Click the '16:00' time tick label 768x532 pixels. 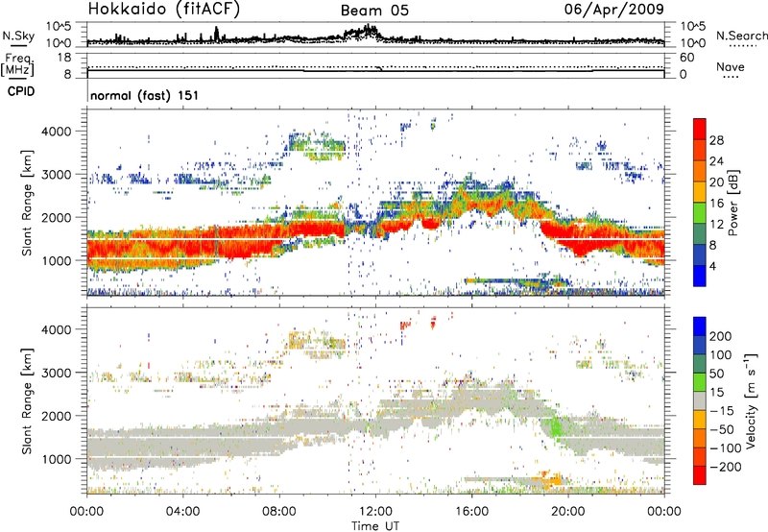click(x=471, y=512)
